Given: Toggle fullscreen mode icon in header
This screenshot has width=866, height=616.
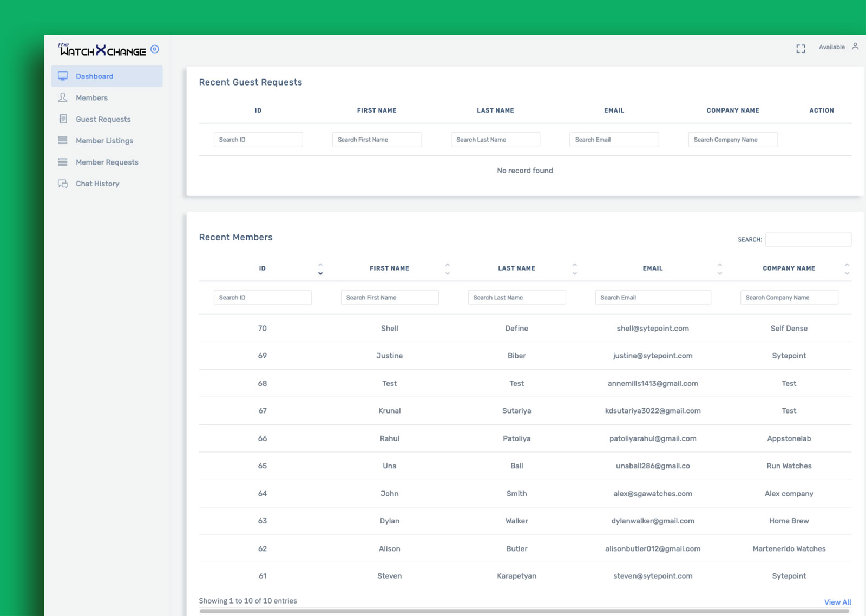Looking at the screenshot, I should [801, 49].
